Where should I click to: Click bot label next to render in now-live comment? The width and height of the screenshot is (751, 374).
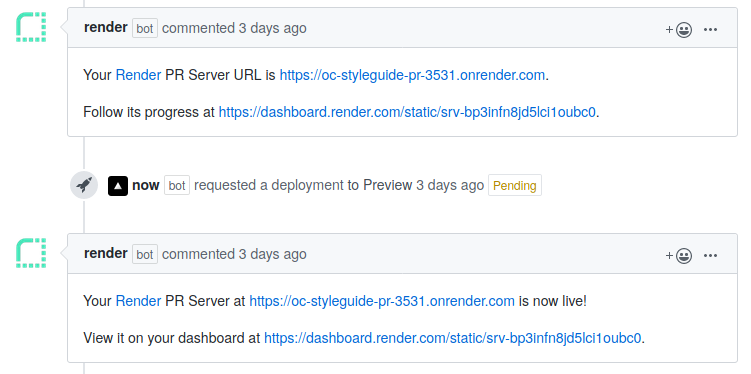click(x=145, y=254)
